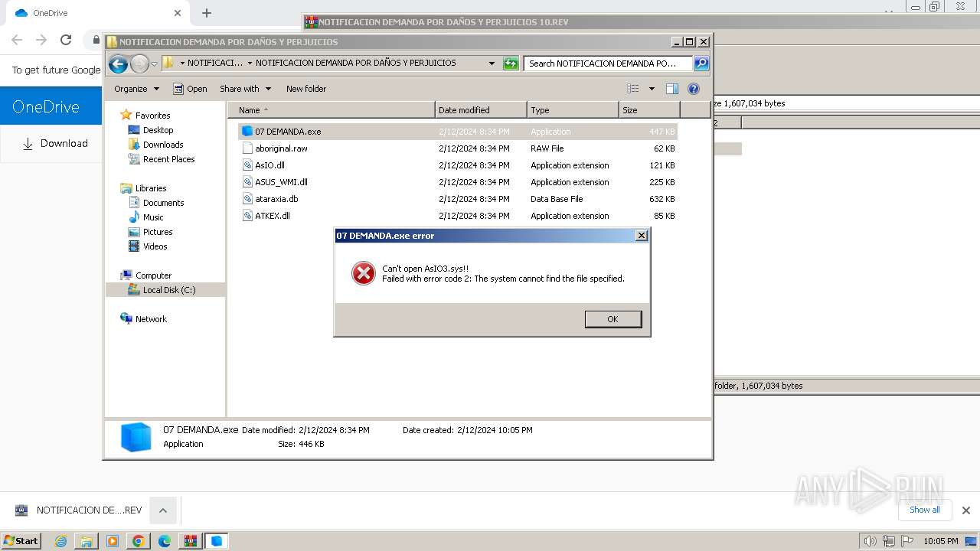The width and height of the screenshot is (980, 551).
Task: Click the browser back arrow
Action: coord(17,40)
